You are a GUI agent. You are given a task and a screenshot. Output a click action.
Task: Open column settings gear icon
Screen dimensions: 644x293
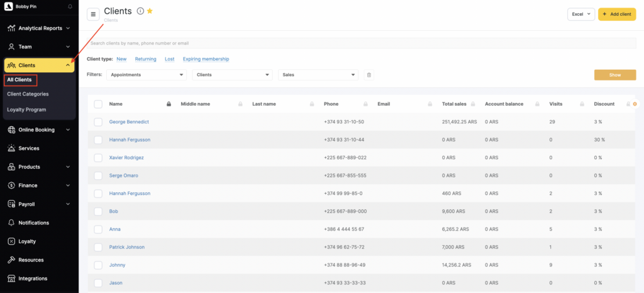pos(635,104)
